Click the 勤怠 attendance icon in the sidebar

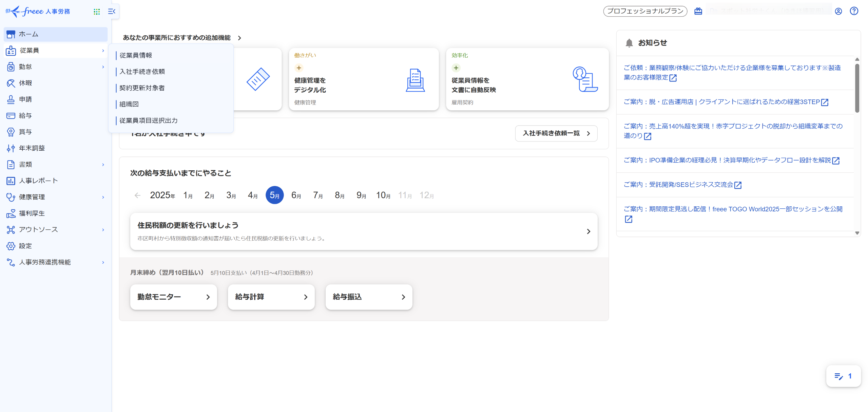point(11,67)
